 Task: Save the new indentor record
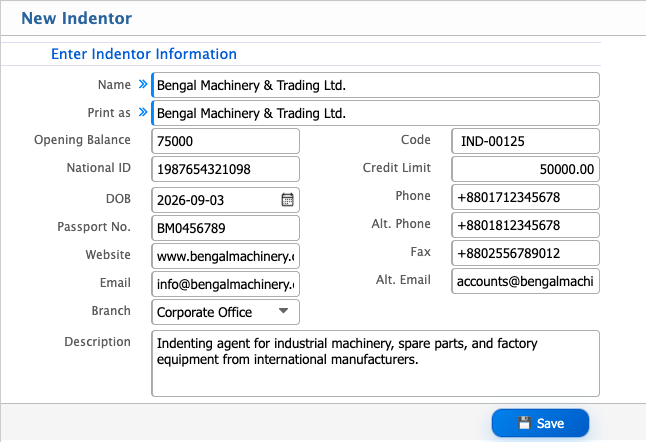pyautogui.click(x=540, y=423)
